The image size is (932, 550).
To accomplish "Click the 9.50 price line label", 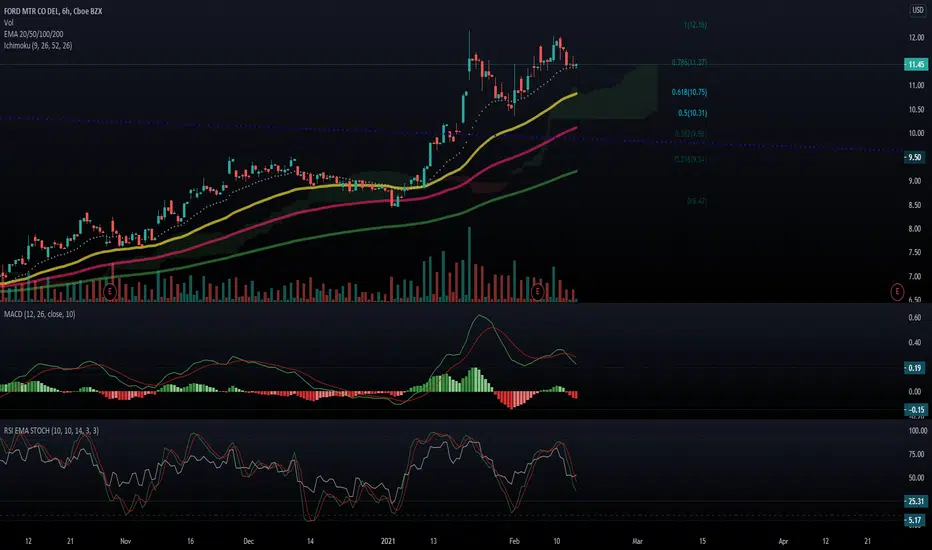I will [916, 158].
